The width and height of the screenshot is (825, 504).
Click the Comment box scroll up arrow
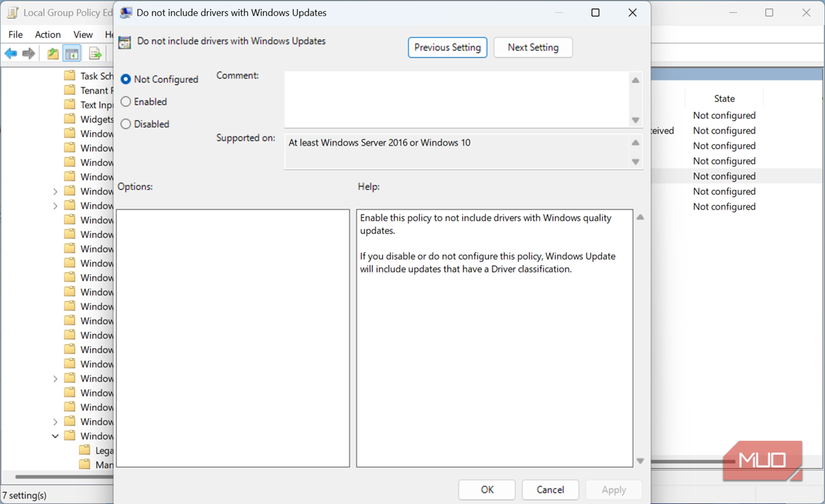[x=636, y=81]
